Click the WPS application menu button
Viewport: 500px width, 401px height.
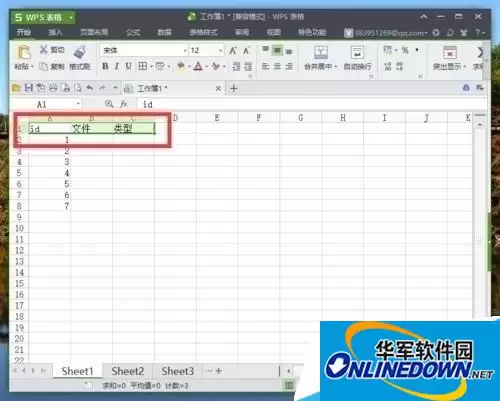coord(43,17)
